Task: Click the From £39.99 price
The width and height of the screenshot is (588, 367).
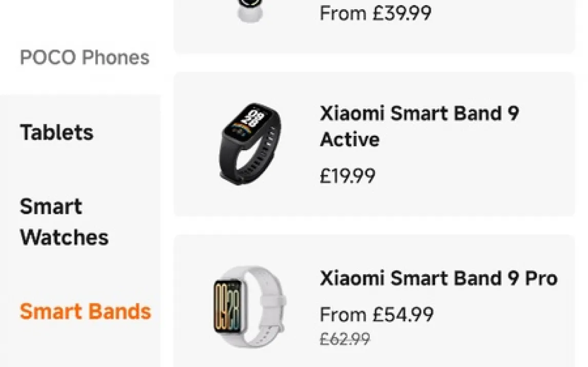Action: coord(375,13)
